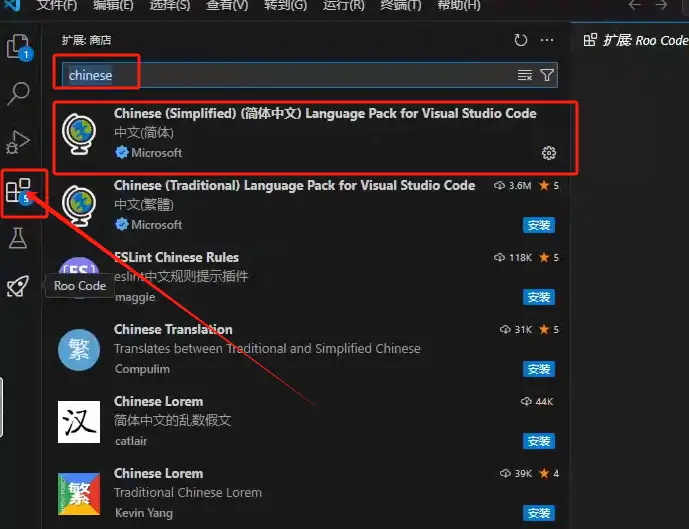Go back using the left arrow
Viewport: 689px width, 529px height.
pyautogui.click(x=634, y=6)
